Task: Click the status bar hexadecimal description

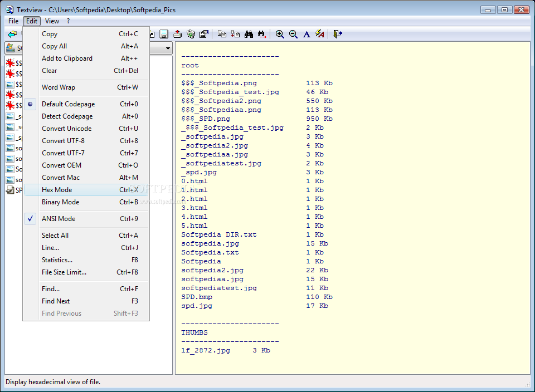Action: pos(53,382)
